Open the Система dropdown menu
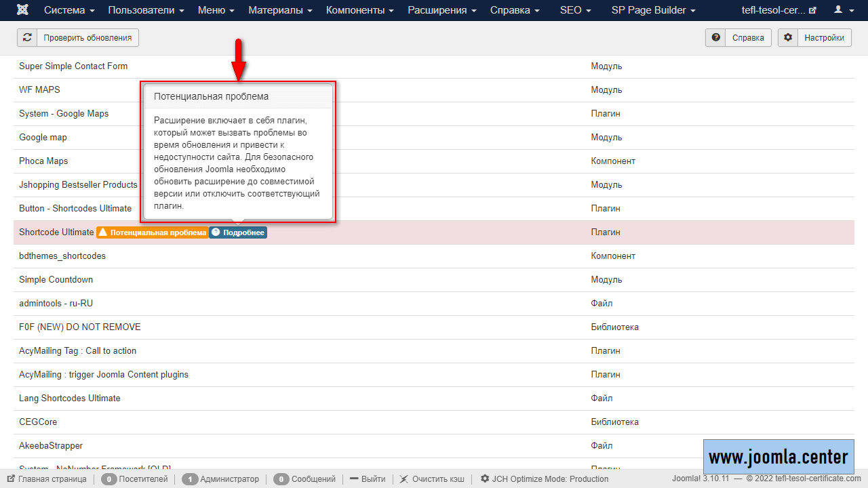The image size is (868, 488). point(69,10)
